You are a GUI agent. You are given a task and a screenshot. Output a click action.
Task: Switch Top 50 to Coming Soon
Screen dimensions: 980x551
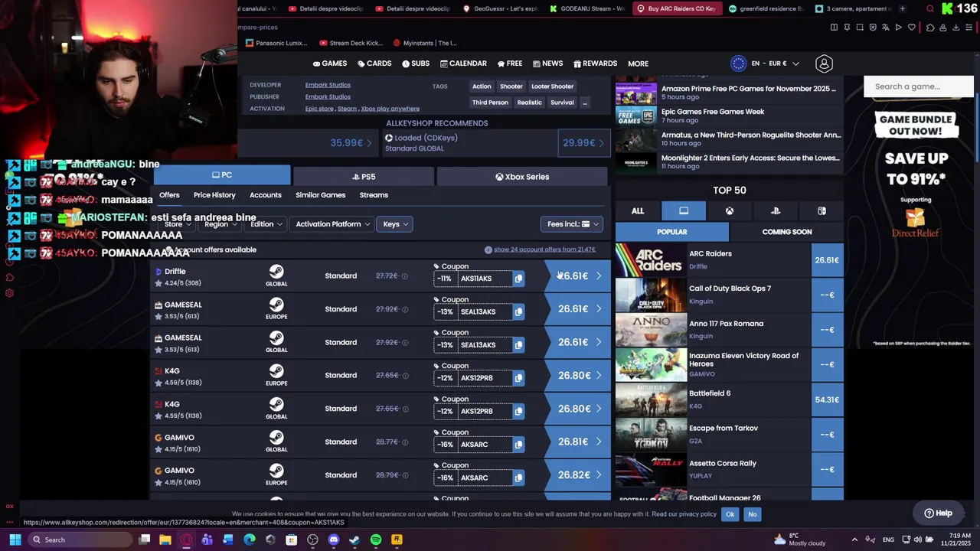coord(786,232)
